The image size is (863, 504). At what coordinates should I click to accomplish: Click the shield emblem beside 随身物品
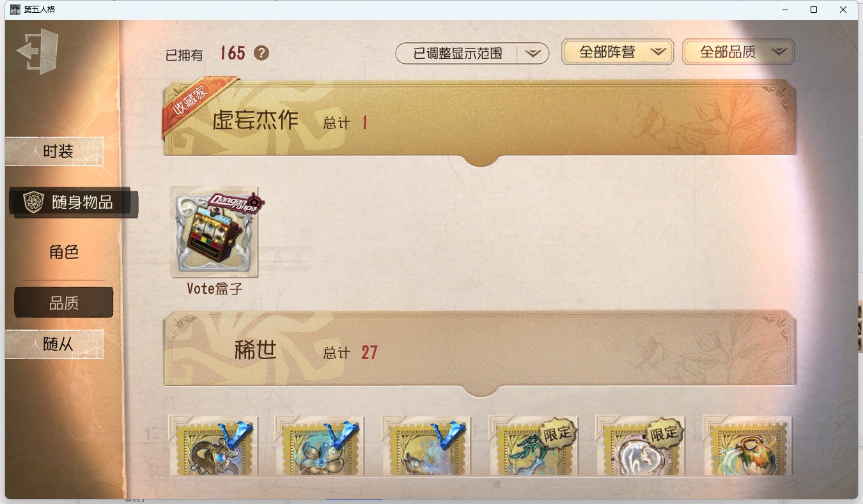pos(33,202)
